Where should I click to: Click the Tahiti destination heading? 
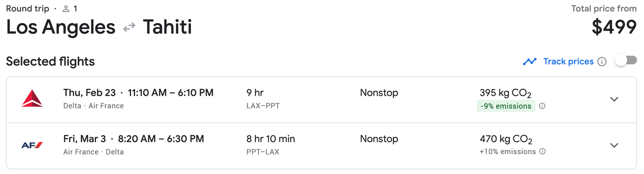click(x=167, y=27)
